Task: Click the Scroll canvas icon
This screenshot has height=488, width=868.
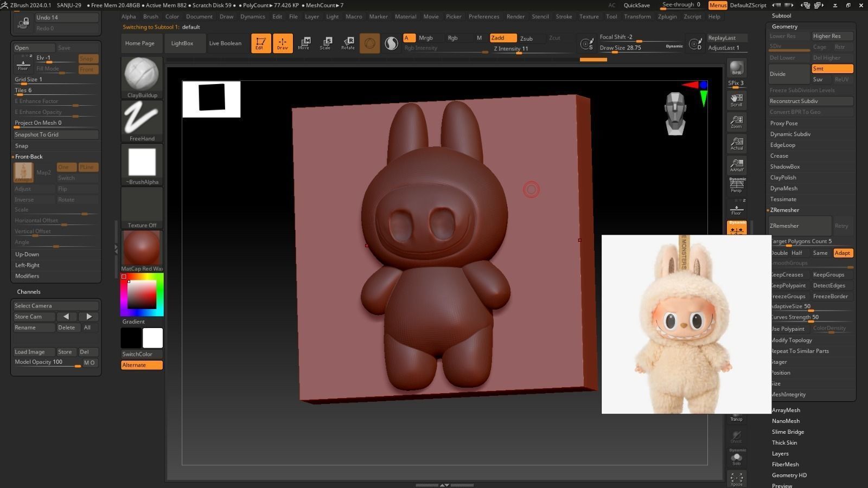Action: pyautogui.click(x=736, y=100)
